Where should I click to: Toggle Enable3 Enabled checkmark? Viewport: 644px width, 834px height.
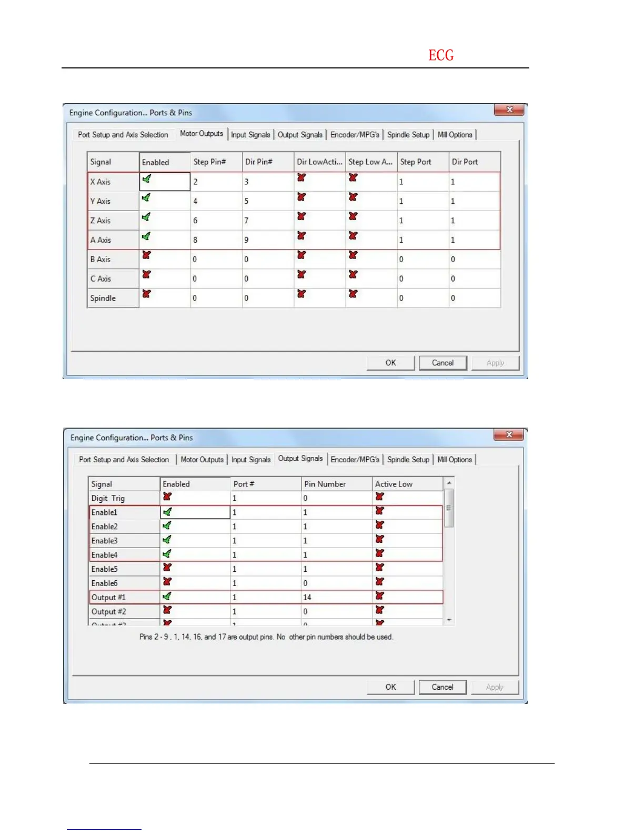(167, 540)
